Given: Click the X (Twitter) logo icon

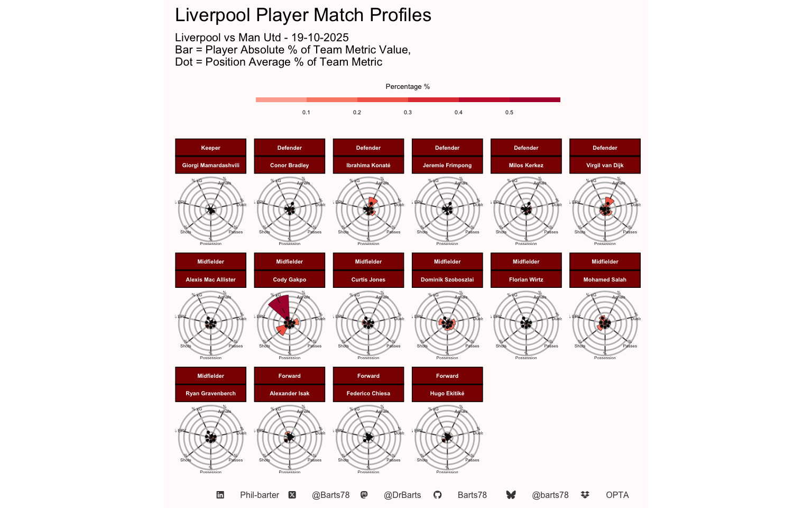Looking at the screenshot, I should pyautogui.click(x=292, y=495).
